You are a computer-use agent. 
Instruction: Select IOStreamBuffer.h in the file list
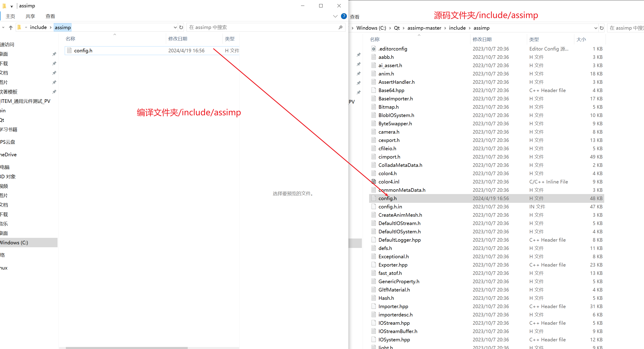tap(486, 331)
